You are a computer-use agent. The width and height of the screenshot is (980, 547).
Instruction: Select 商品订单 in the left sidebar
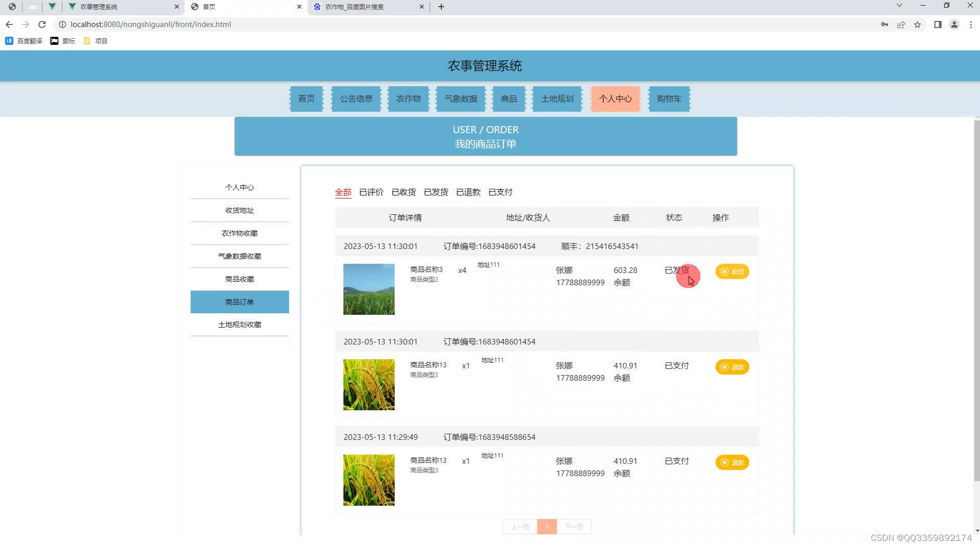[239, 302]
